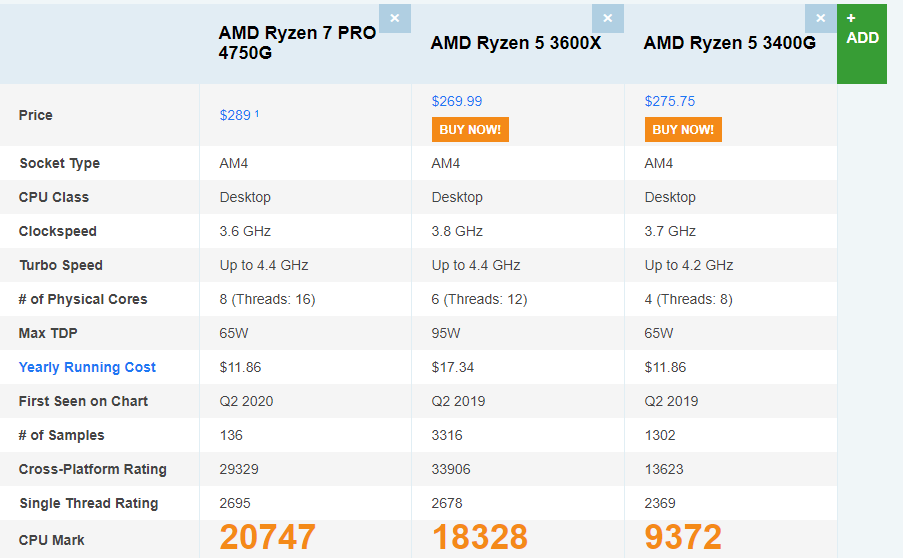Select the AMD Ryzen 7 PRO 4750G heading
The width and height of the screenshot is (903, 558).
[x=298, y=42]
